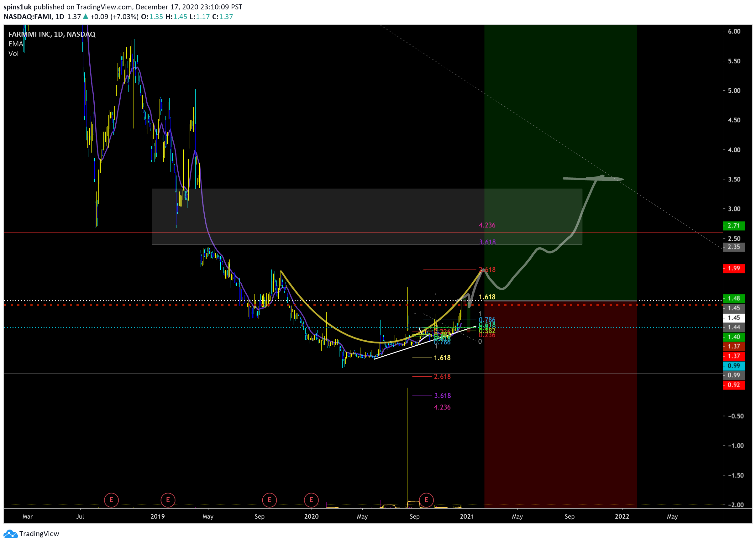Click the EMA indicator label

tap(16, 44)
